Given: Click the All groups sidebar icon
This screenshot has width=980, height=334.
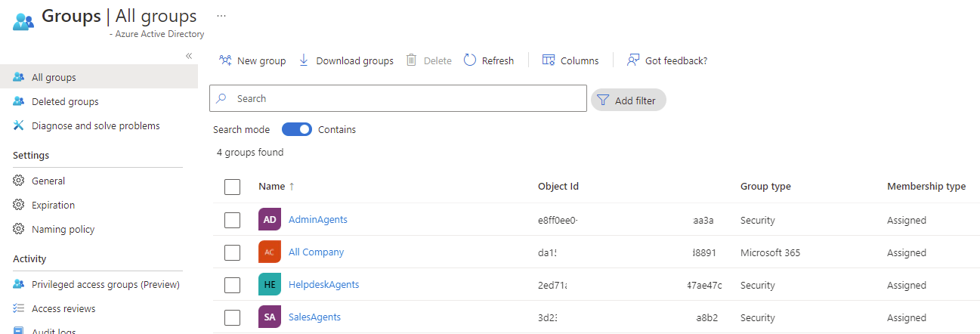Looking at the screenshot, I should 19,77.
